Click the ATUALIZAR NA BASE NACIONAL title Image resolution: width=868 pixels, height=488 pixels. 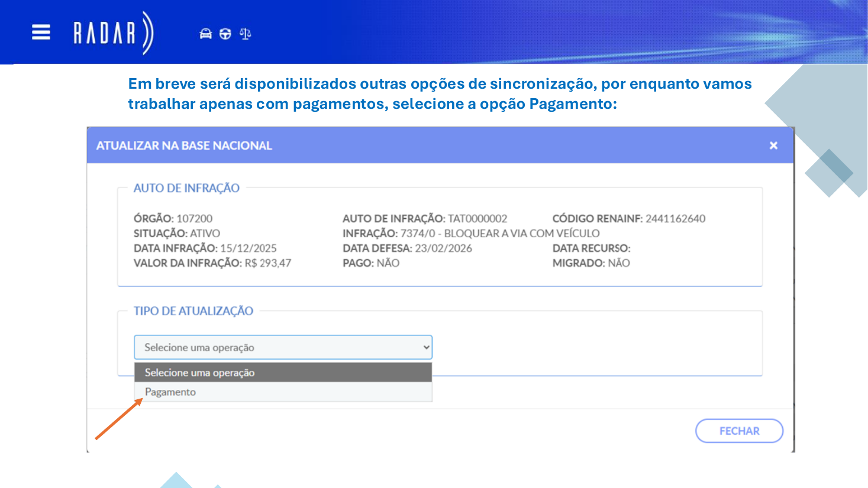[x=184, y=146]
